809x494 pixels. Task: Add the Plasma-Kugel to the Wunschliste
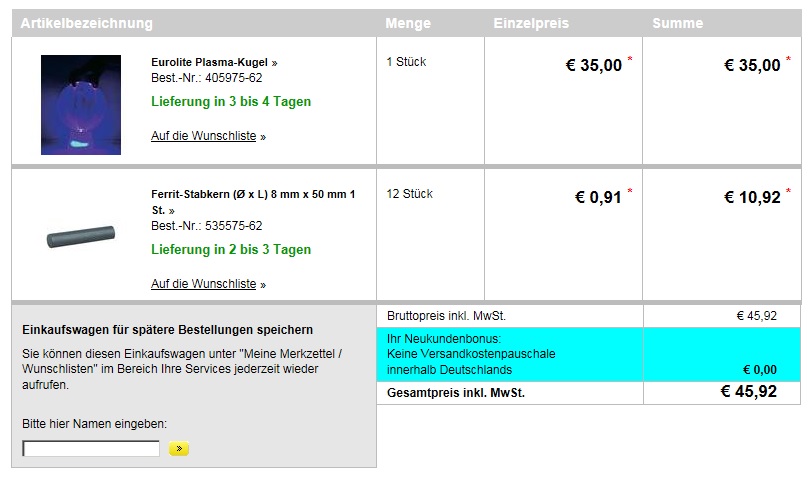(x=204, y=136)
